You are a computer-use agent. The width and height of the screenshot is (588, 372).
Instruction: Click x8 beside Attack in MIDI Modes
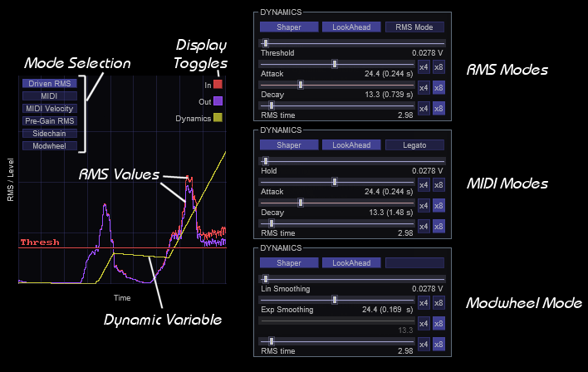coord(439,185)
